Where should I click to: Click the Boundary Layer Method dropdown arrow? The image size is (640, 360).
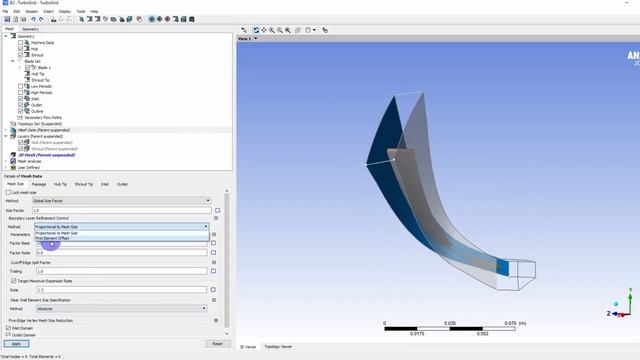[x=206, y=227]
